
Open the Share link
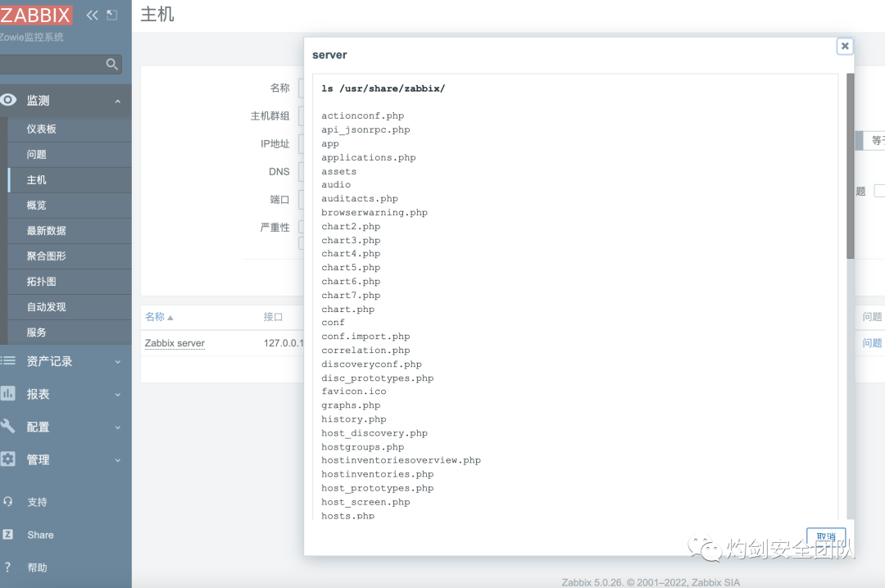pos(41,535)
